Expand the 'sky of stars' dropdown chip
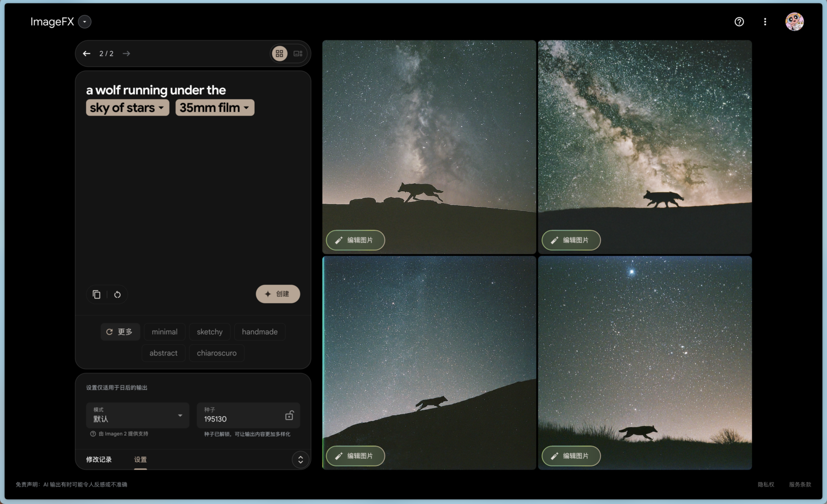The height and width of the screenshot is (504, 827). [128, 108]
